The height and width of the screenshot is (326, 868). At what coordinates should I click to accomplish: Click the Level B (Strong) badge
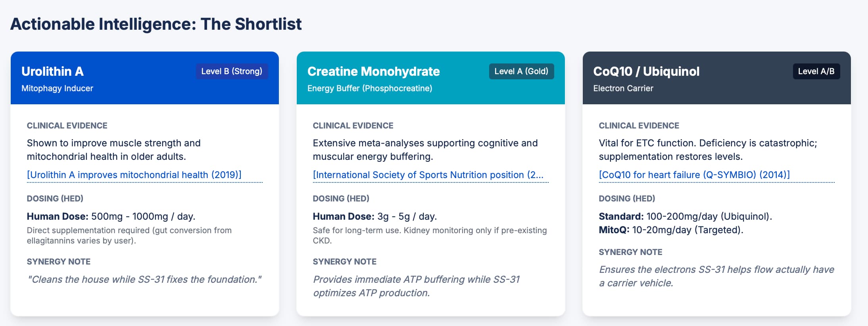(x=232, y=71)
